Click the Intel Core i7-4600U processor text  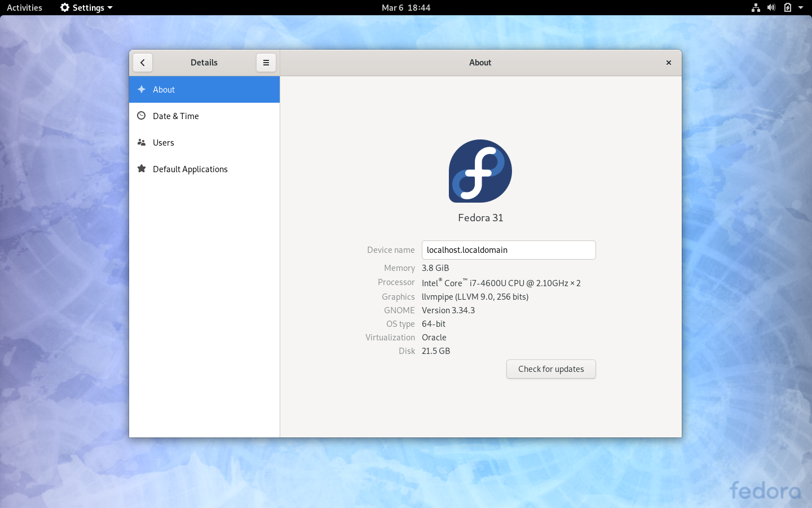point(501,283)
